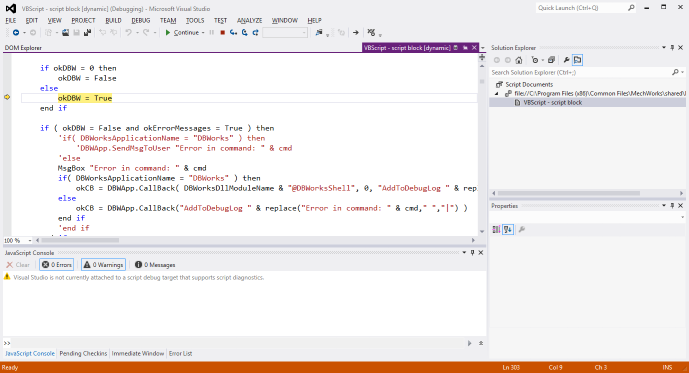
Task: Click the Step Into icon
Action: 233,33
